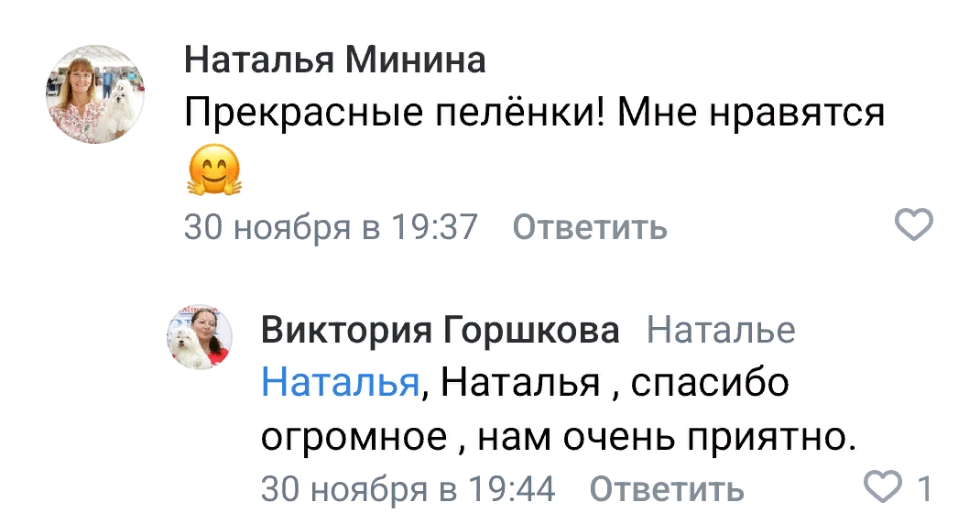Image resolution: width=980 pixels, height=524 pixels.
Task: Open Наталья Минина's profile avatar
Action: tap(95, 95)
